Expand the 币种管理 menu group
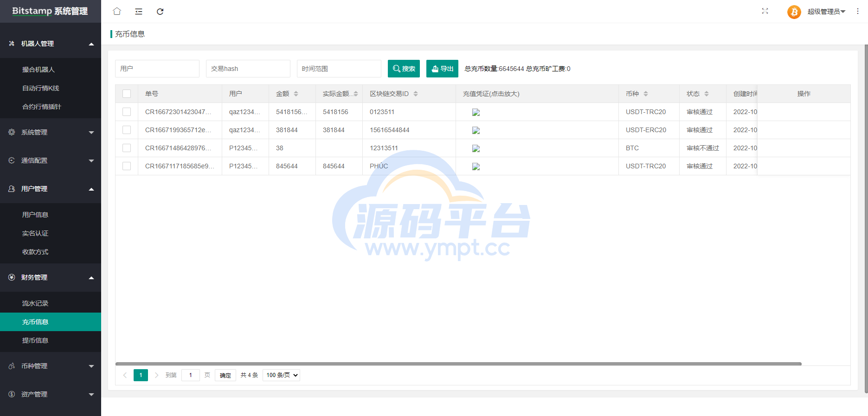868x416 pixels. [51, 366]
